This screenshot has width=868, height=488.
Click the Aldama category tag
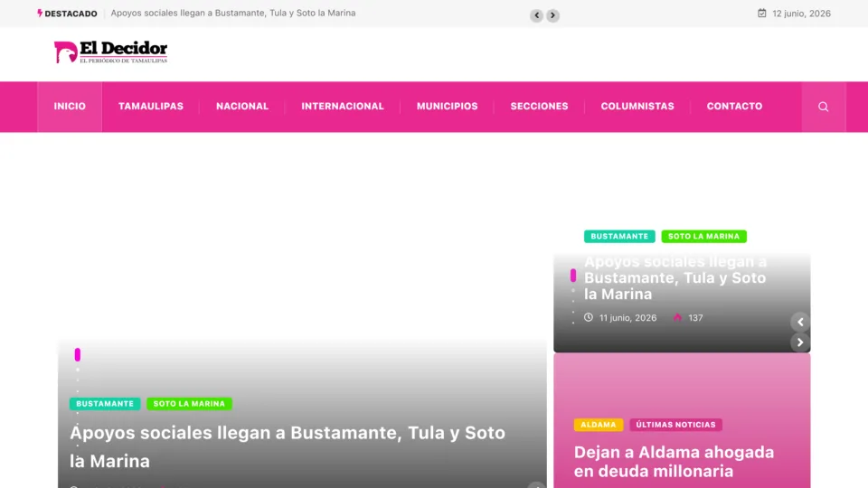click(x=599, y=425)
